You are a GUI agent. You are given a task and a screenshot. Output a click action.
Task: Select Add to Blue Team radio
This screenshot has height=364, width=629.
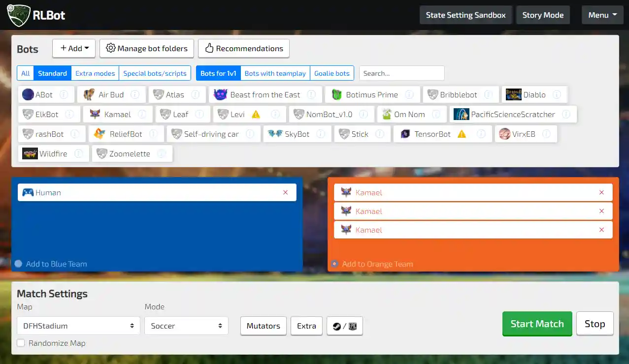click(x=18, y=264)
